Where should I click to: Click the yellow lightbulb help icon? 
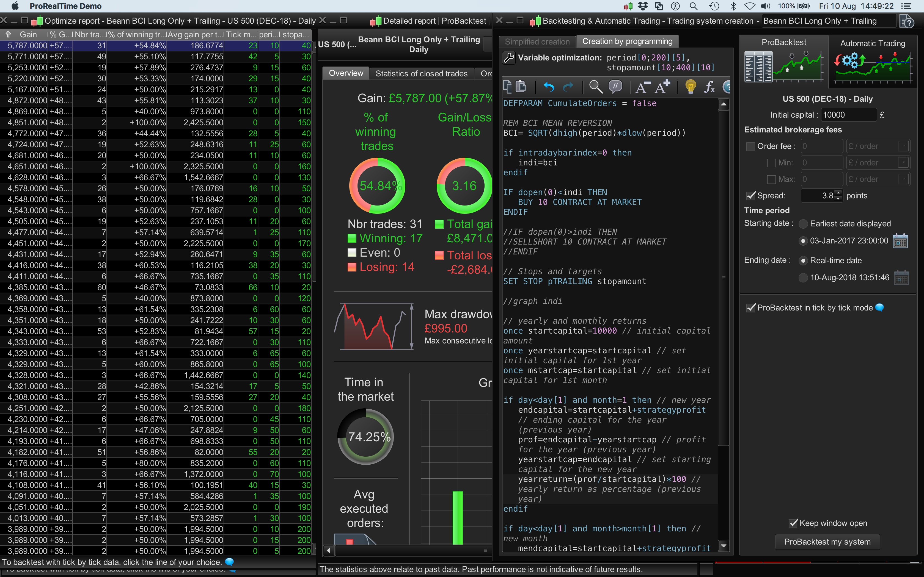690,87
